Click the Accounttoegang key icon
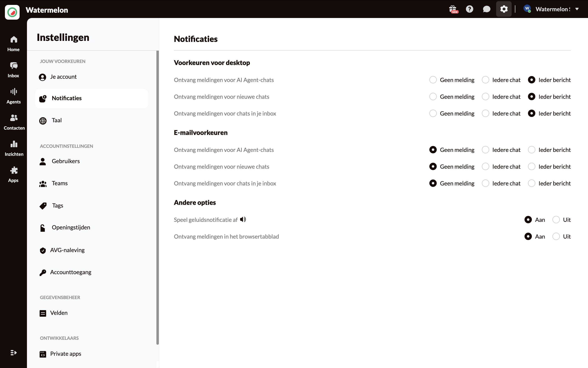 [43, 273]
